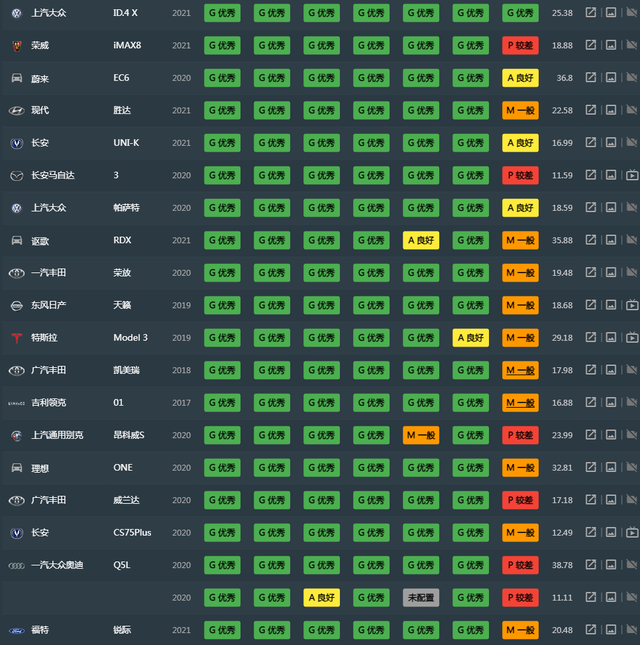This screenshot has width=640, height=645.
Task: View the image icon in the 昂科威S row
Action: coord(611,435)
